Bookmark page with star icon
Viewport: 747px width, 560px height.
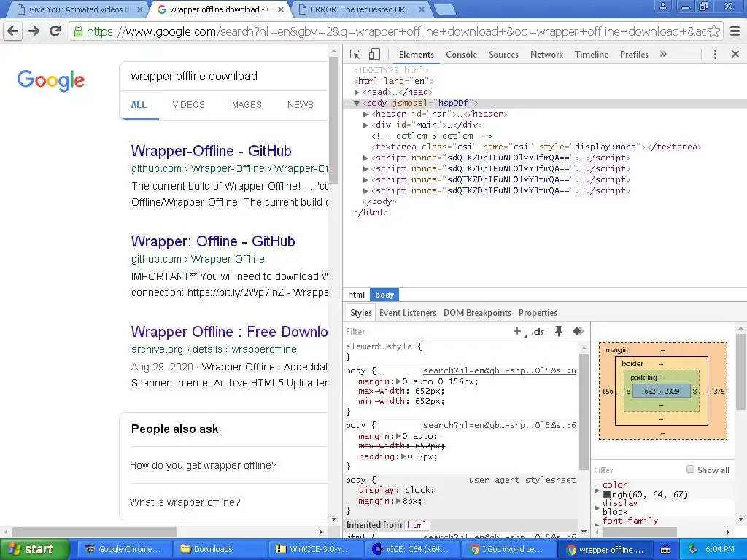pos(713,31)
